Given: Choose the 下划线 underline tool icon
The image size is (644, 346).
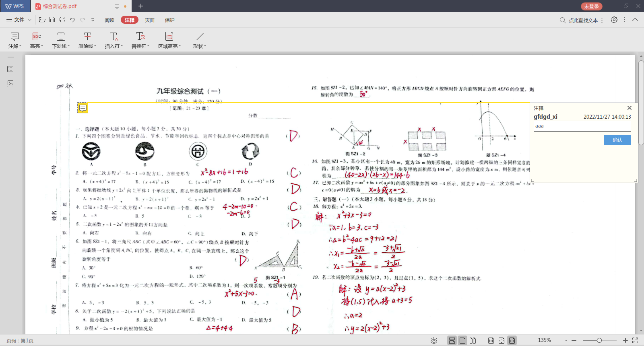Looking at the screenshot, I should tap(61, 37).
